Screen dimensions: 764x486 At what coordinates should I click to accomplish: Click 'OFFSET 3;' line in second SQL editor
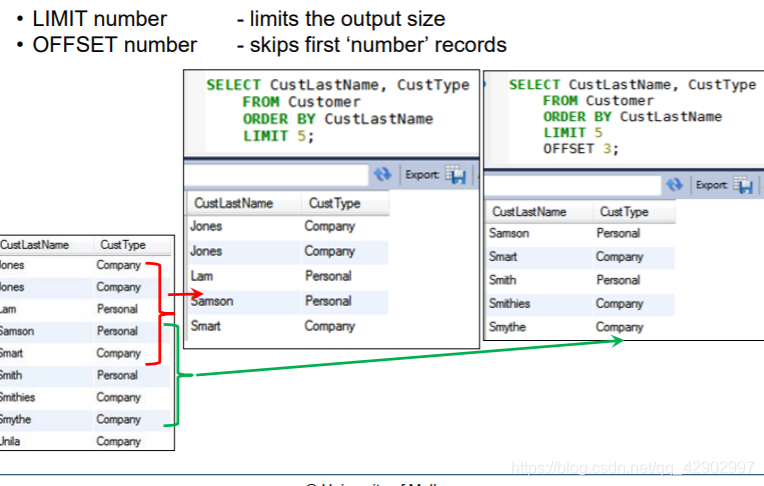click(x=581, y=149)
